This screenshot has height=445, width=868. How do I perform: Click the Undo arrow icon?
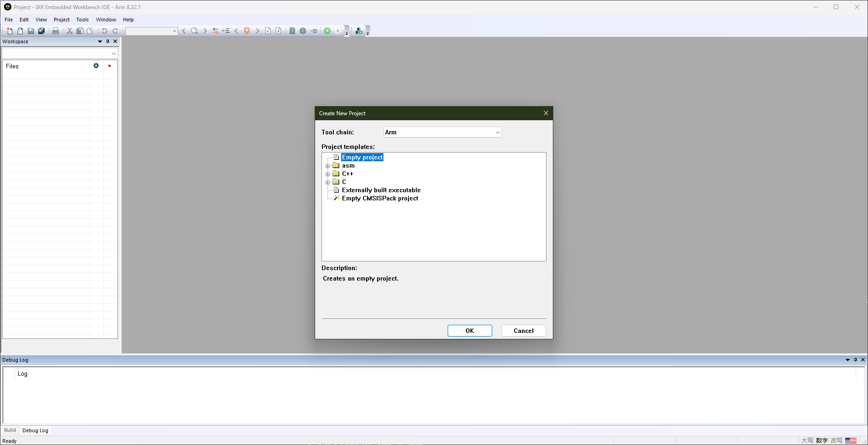point(105,31)
